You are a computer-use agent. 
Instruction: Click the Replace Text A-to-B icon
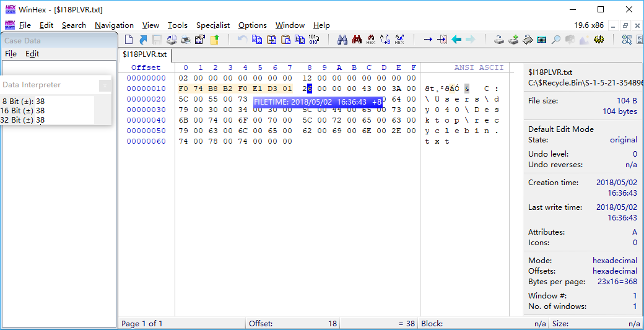[385, 40]
